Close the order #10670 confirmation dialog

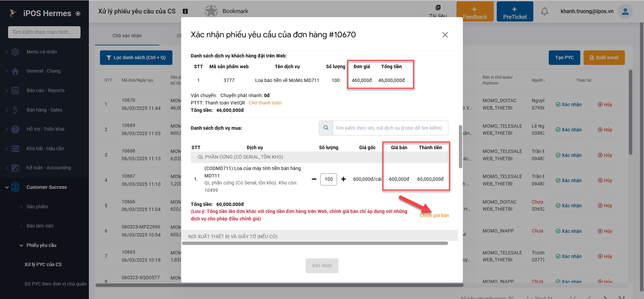click(x=445, y=35)
